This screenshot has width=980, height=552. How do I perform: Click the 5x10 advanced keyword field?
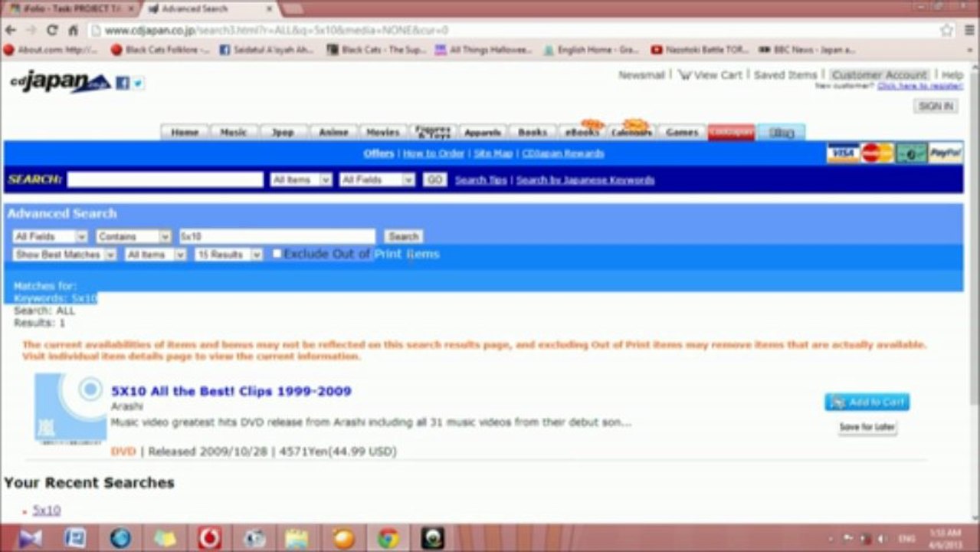point(277,237)
